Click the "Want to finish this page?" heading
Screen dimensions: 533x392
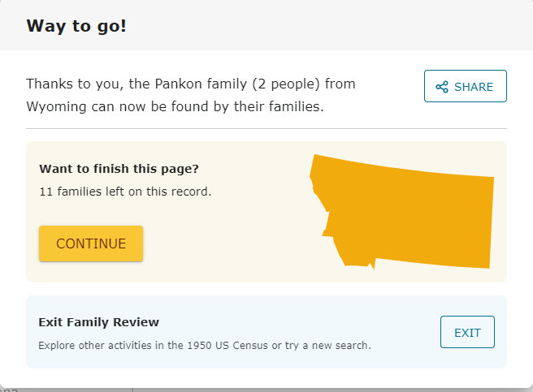tap(119, 169)
